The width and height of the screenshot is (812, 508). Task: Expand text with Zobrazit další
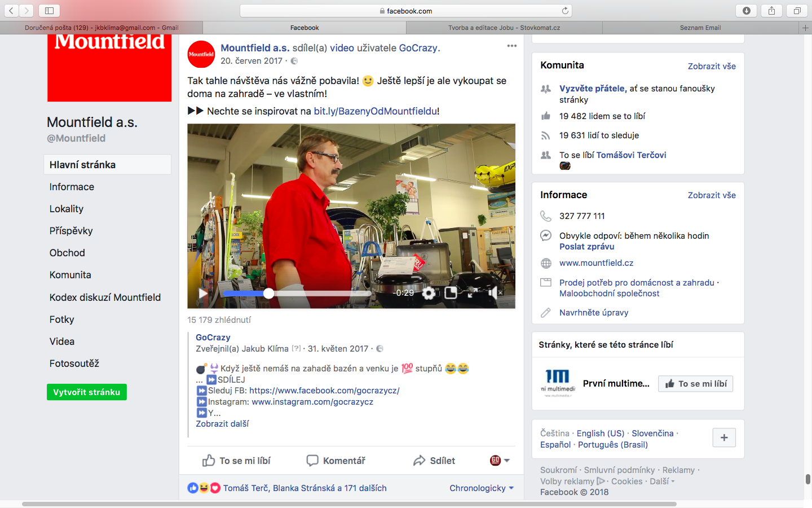pyautogui.click(x=222, y=424)
